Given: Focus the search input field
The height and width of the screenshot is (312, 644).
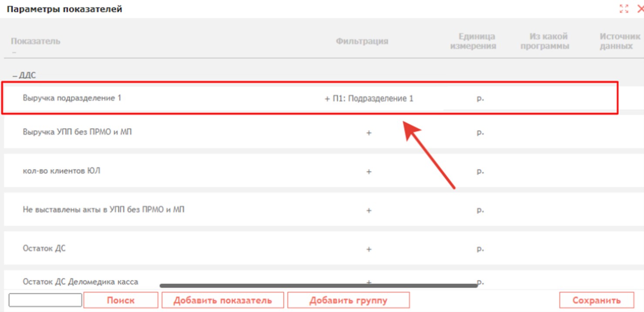Looking at the screenshot, I should 45,300.
